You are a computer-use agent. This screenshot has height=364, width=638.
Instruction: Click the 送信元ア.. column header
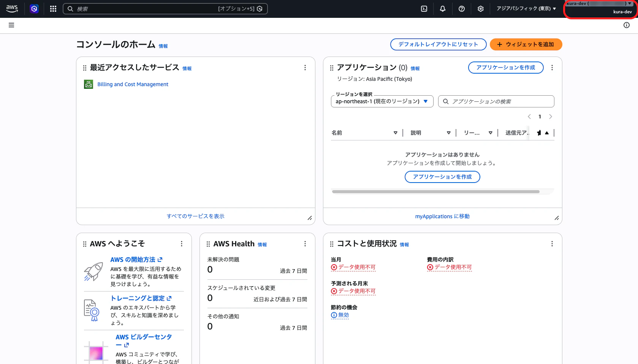coord(516,133)
